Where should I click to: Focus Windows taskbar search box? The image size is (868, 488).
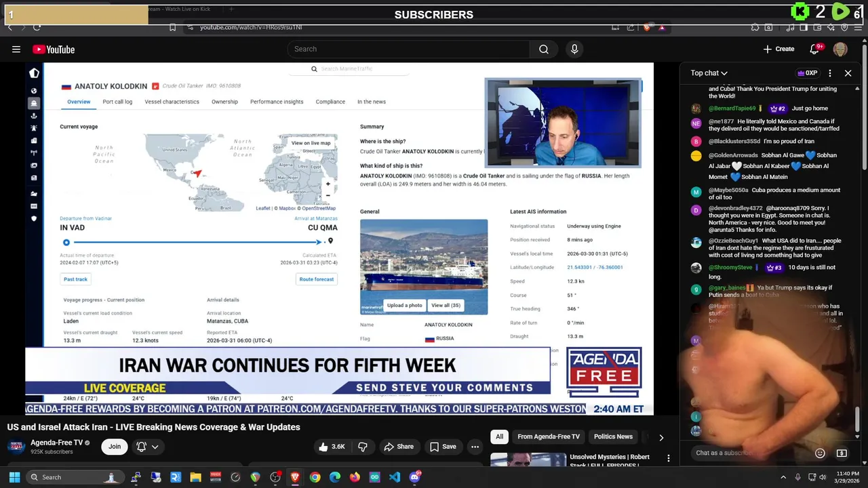click(x=75, y=477)
